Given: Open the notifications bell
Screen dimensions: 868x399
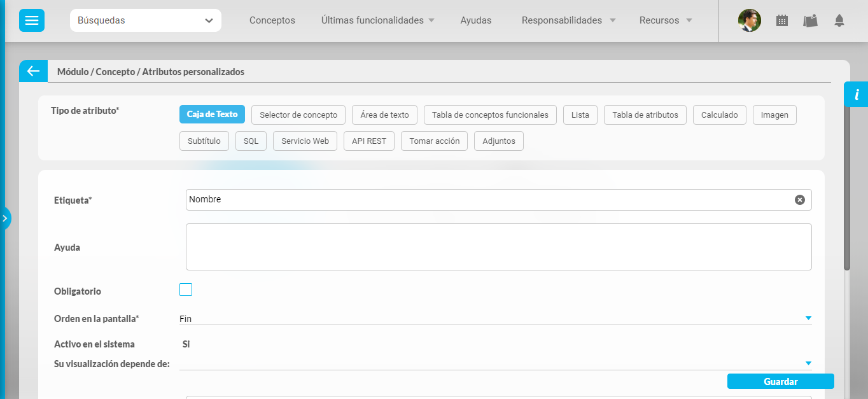Looking at the screenshot, I should point(839,20).
